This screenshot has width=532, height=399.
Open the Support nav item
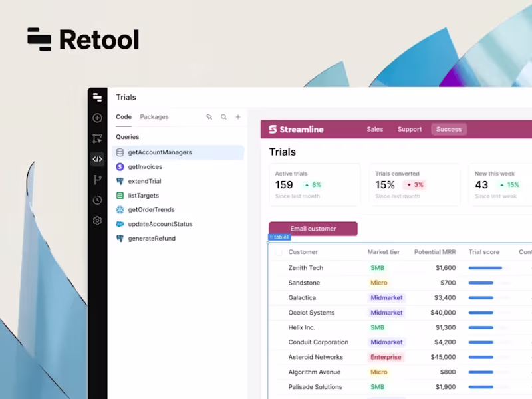coord(410,129)
